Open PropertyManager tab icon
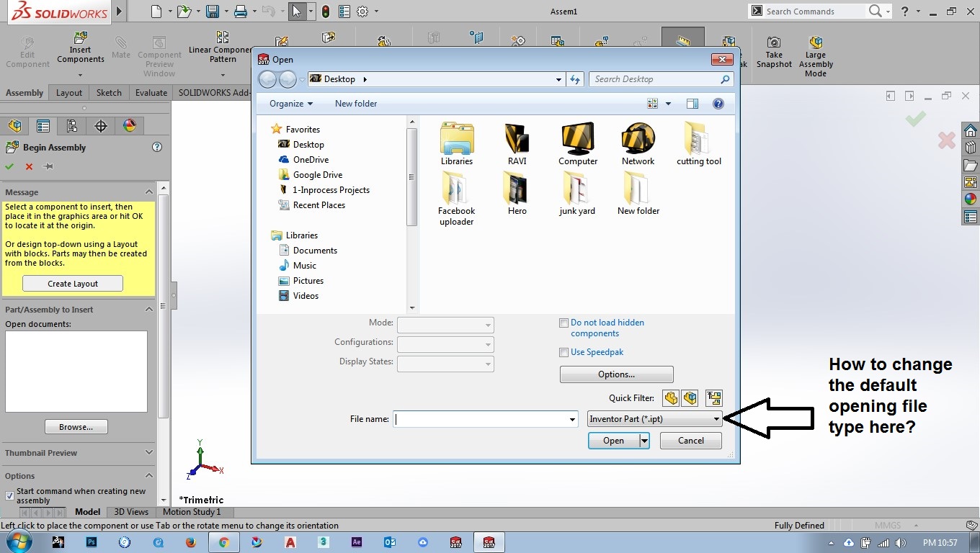The image size is (980, 553). click(43, 126)
